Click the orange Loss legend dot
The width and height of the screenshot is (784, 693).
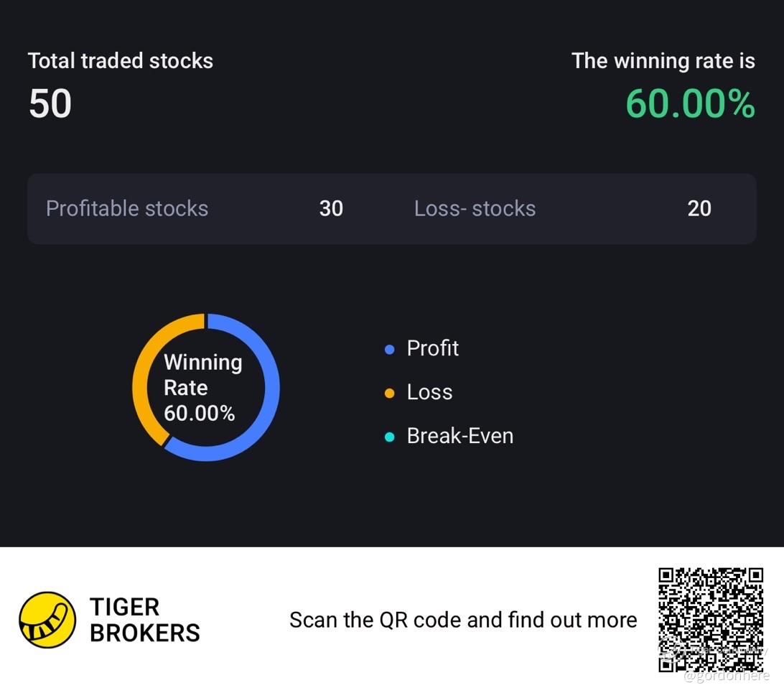point(390,394)
